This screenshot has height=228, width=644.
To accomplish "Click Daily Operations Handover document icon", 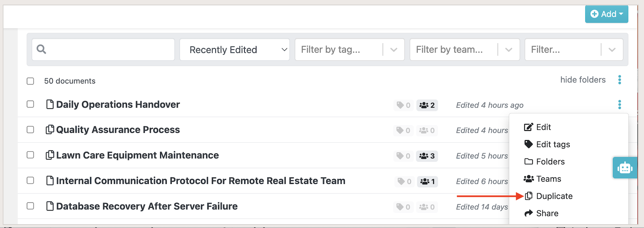I will pyautogui.click(x=50, y=104).
